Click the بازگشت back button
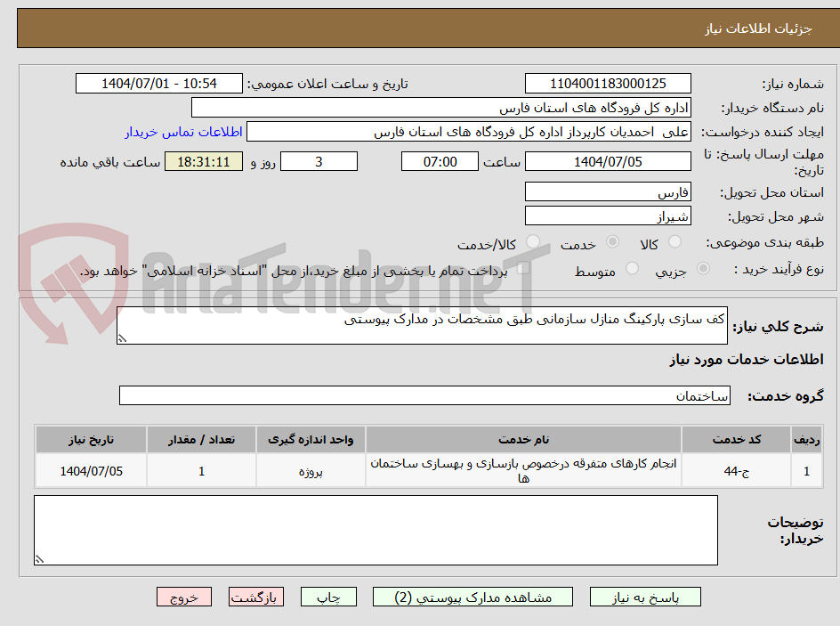This screenshot has width=840, height=626. coord(256,597)
